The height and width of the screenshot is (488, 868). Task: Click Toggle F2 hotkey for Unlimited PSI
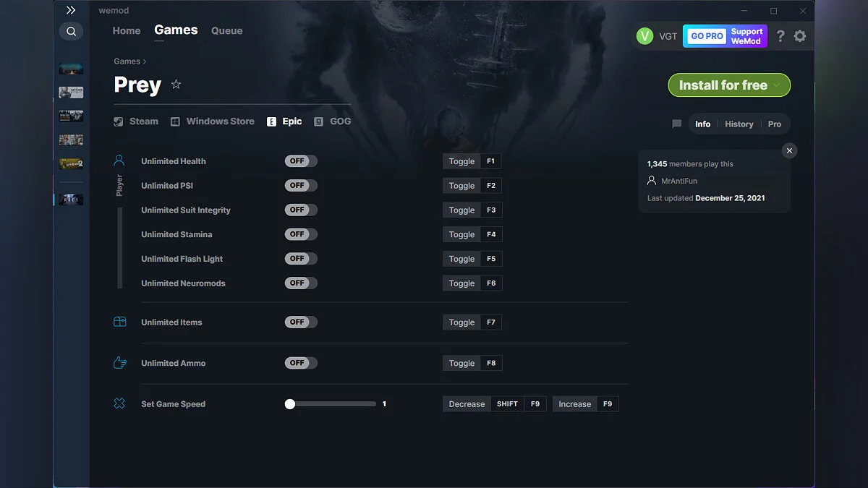pos(472,186)
